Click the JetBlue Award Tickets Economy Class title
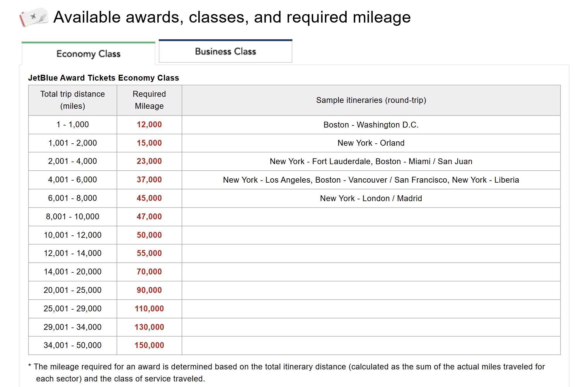588x387 pixels. pyautogui.click(x=103, y=78)
